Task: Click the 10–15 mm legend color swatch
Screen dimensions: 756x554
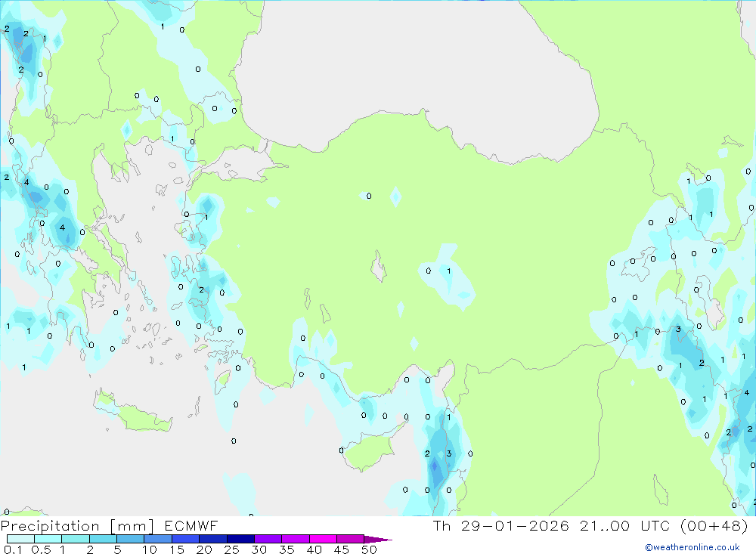Action: coord(158,539)
